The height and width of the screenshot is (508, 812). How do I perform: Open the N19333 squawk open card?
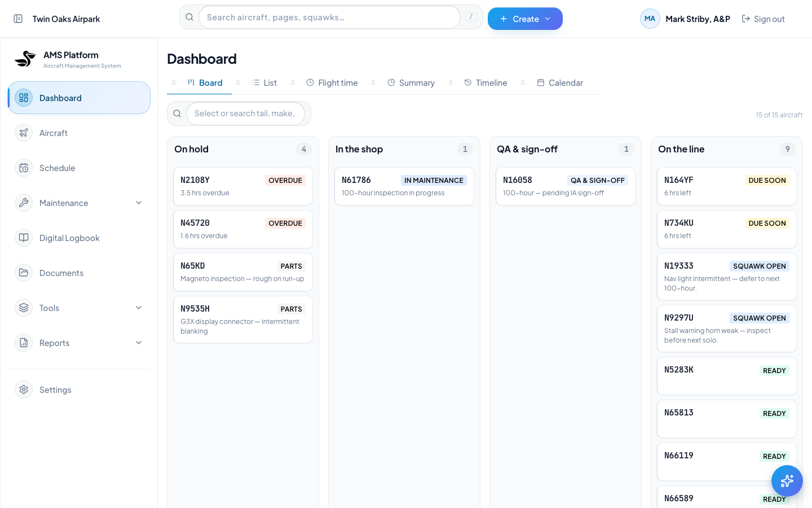pos(727,277)
